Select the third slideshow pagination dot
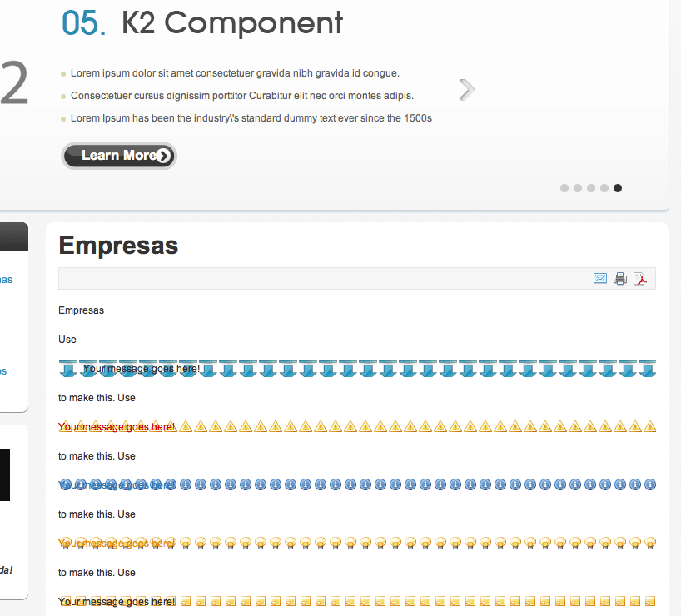Image resolution: width=681 pixels, height=616 pixels. [x=591, y=188]
